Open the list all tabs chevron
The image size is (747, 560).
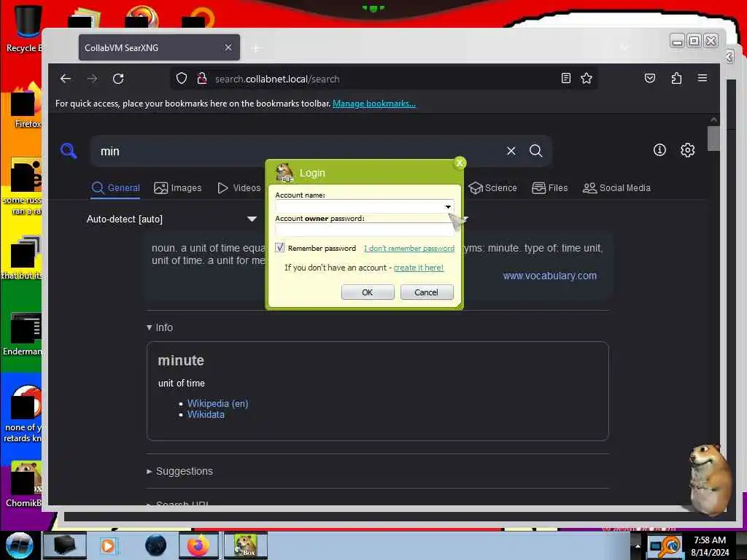click(x=624, y=47)
